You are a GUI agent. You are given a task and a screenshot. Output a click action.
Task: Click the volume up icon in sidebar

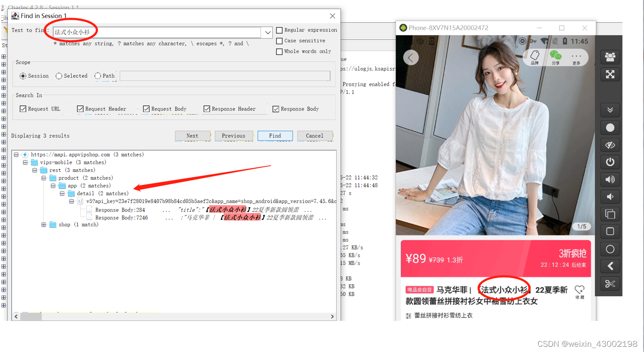610,180
